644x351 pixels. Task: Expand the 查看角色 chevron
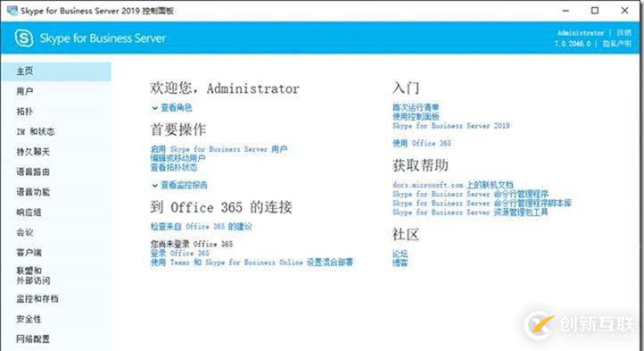(x=155, y=108)
